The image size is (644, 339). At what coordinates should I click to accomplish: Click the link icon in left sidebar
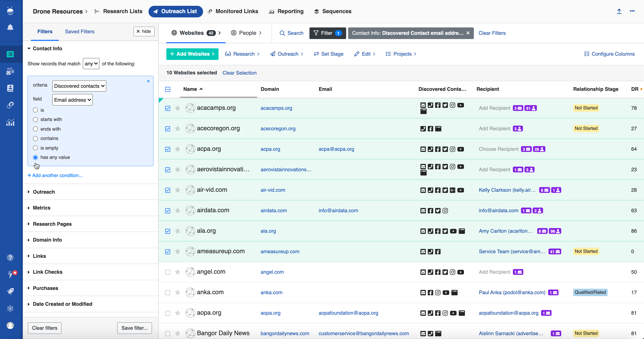(x=10, y=105)
